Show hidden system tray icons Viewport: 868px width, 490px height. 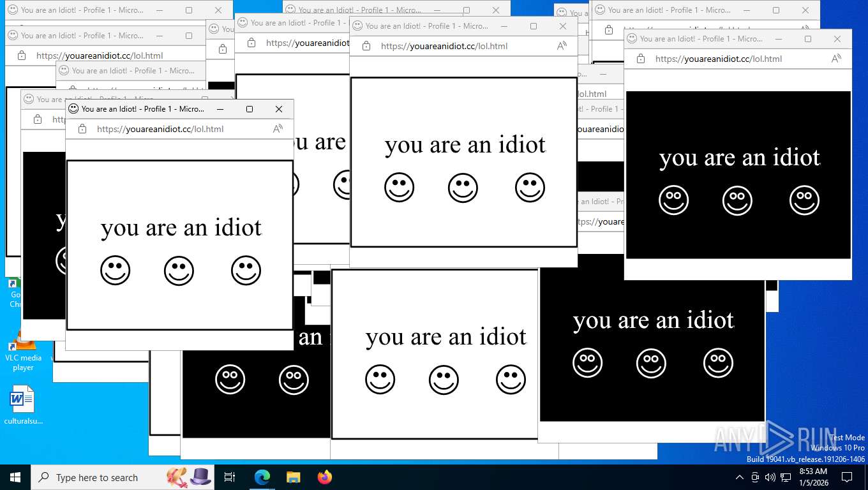click(x=740, y=477)
